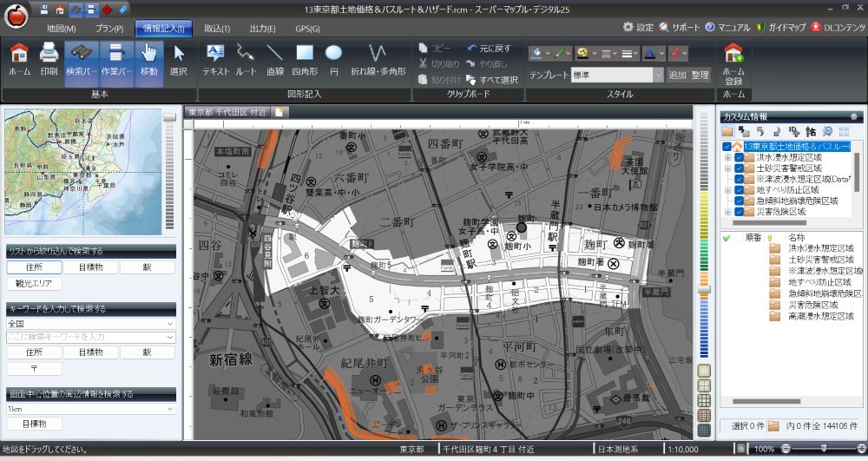
Task: Toggle the 土砂災害警戒区域 layer checkbox
Action: pyautogui.click(x=739, y=168)
